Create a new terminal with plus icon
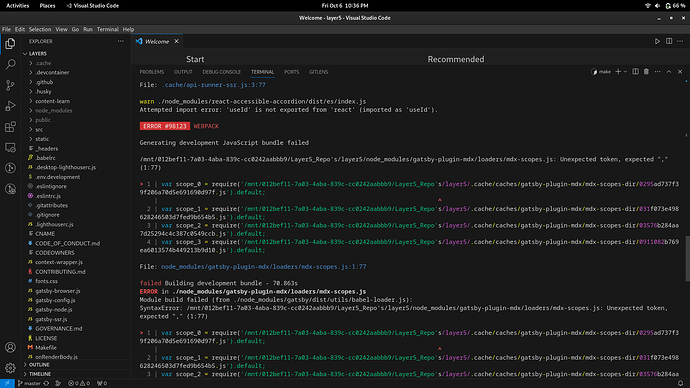This screenshot has height=388, width=690. [x=618, y=72]
